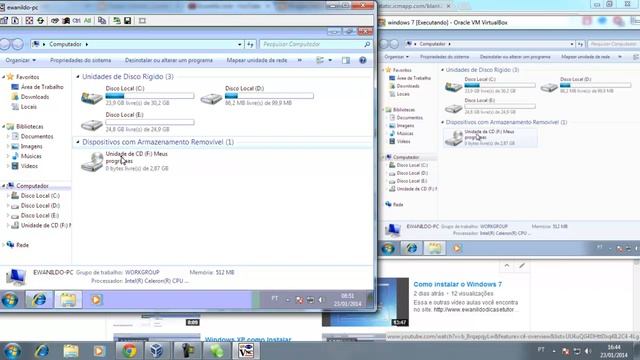Click remote Media Player taskbar icon in VNC
The image size is (640, 360).
click(x=96, y=300)
